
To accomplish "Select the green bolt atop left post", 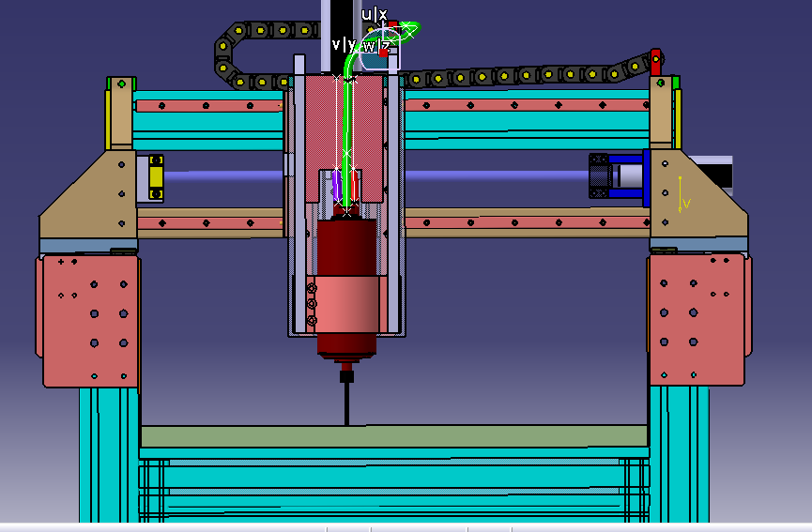I will 121,84.
